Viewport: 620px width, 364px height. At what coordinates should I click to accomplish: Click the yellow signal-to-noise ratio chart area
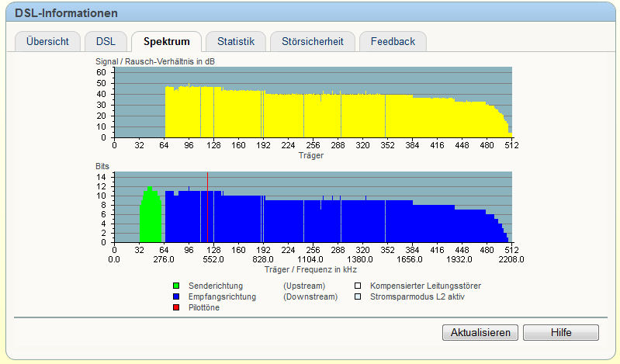(x=310, y=116)
